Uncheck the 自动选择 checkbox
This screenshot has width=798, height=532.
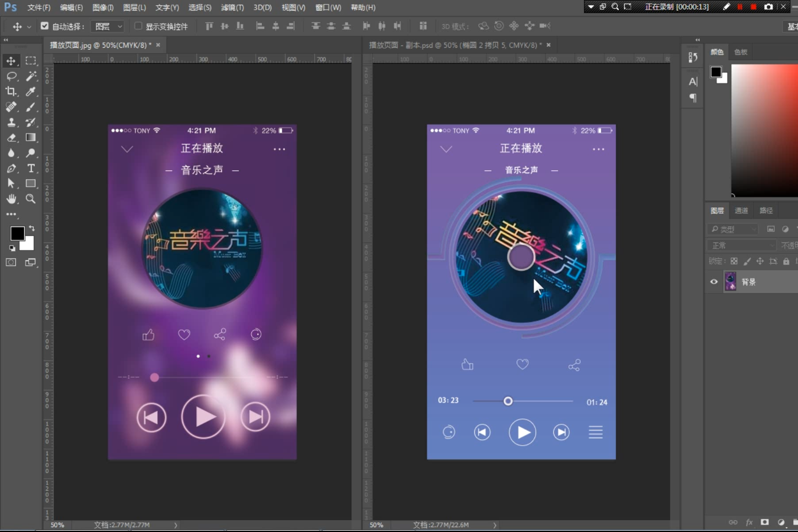[44, 26]
